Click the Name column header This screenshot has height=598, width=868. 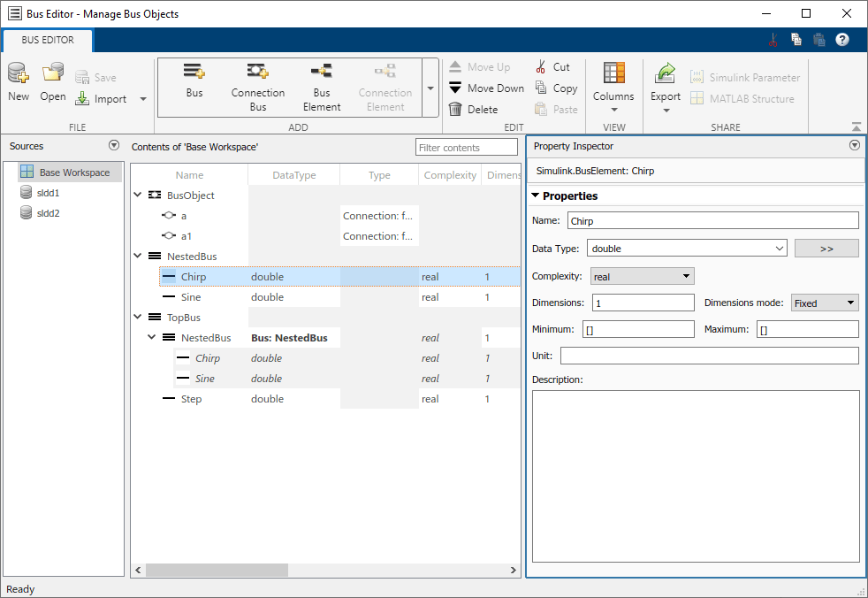tap(189, 175)
